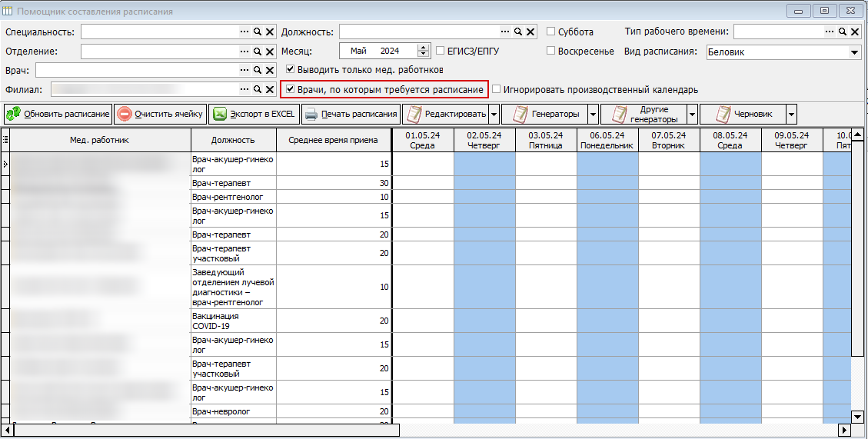Expand the Генераторы dropdown arrow

click(x=593, y=115)
